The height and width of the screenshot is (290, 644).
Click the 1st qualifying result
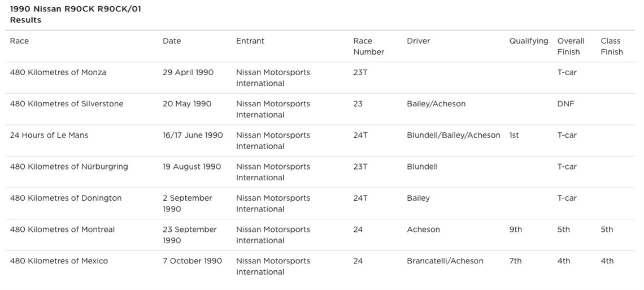pyautogui.click(x=514, y=135)
